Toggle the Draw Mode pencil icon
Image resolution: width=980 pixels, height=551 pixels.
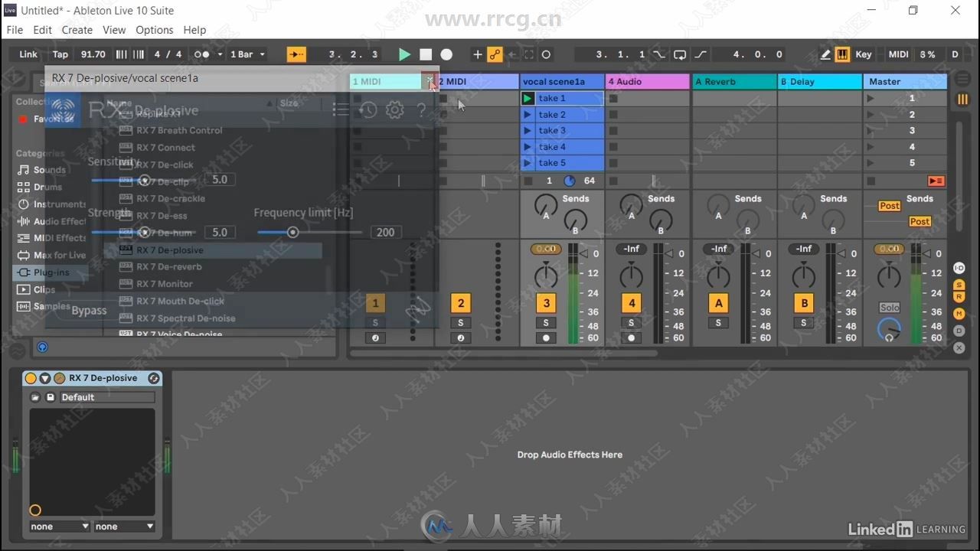pos(825,54)
